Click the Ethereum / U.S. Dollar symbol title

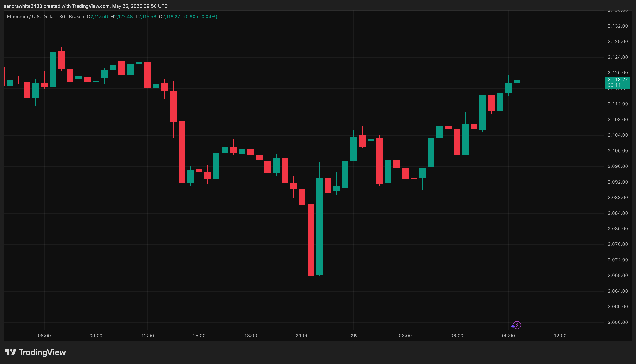click(31, 17)
